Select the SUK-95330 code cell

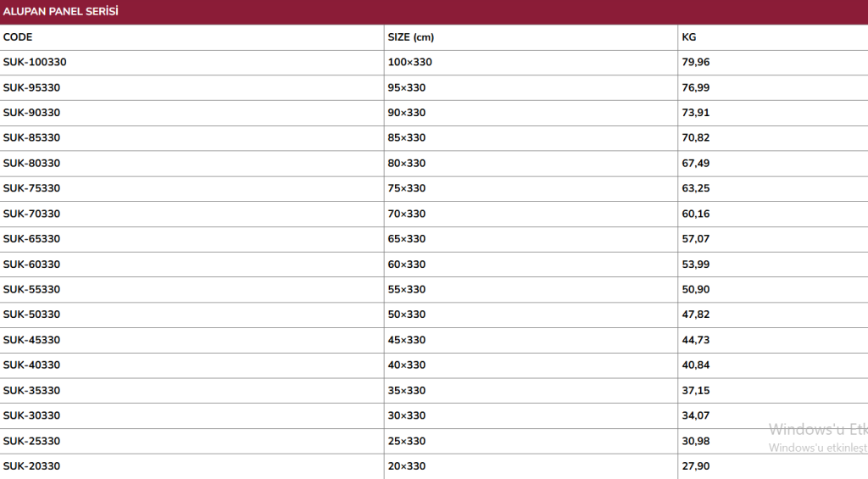(32, 87)
